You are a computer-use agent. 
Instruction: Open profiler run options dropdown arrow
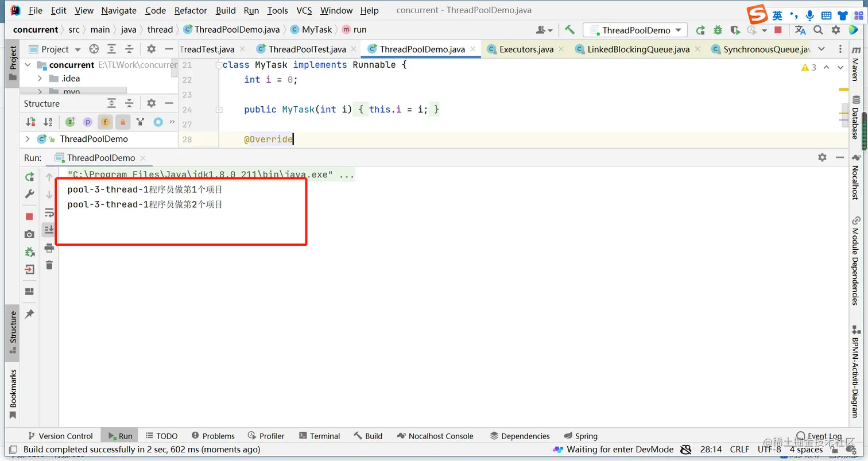pos(765,30)
